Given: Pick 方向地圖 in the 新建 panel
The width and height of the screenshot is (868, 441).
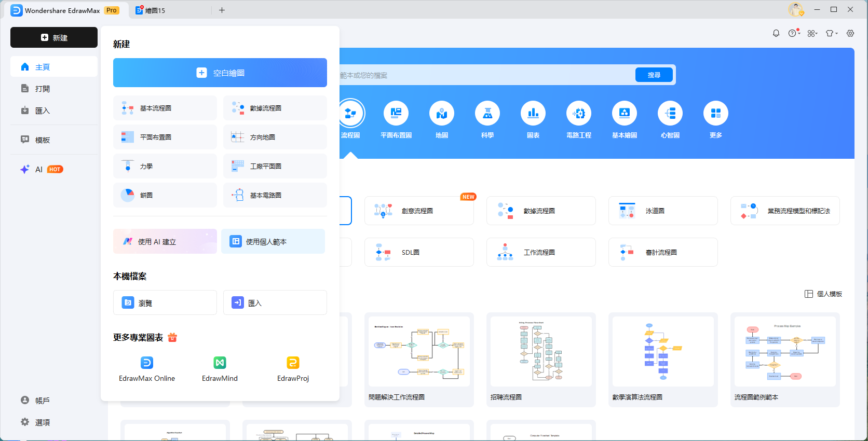Looking at the screenshot, I should [275, 137].
